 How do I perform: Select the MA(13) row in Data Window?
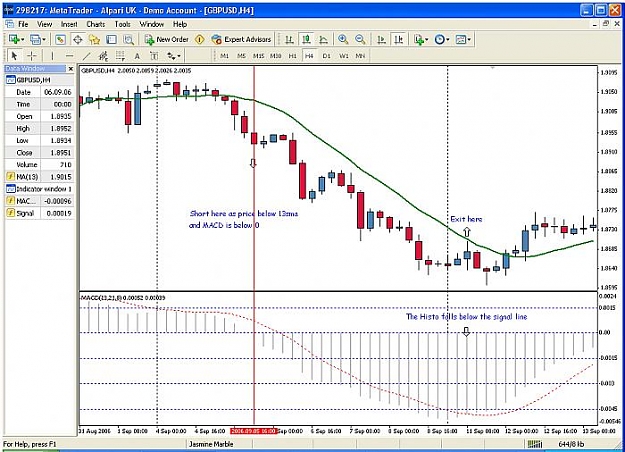[x=39, y=177]
